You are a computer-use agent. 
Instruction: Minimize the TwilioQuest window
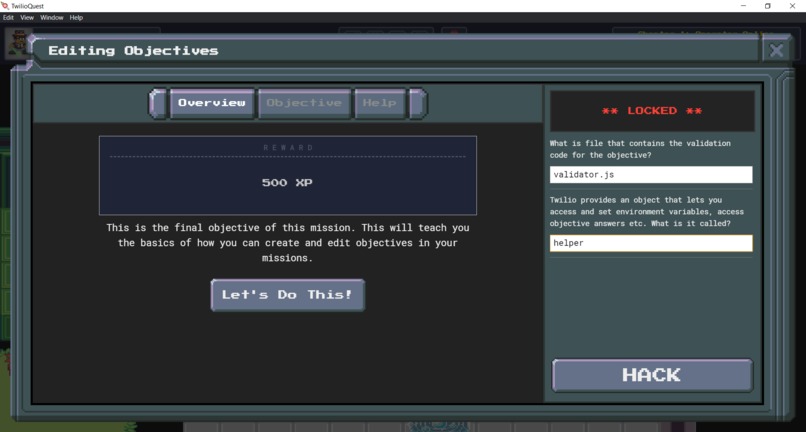743,6
